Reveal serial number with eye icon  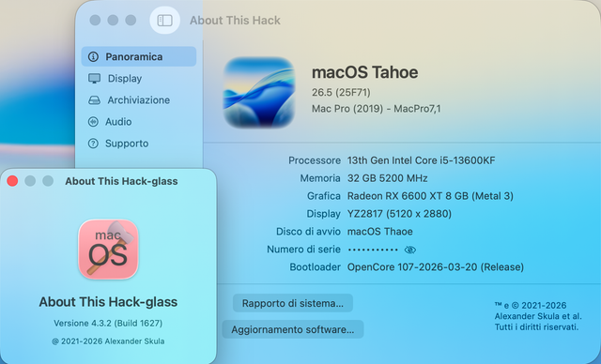410,250
